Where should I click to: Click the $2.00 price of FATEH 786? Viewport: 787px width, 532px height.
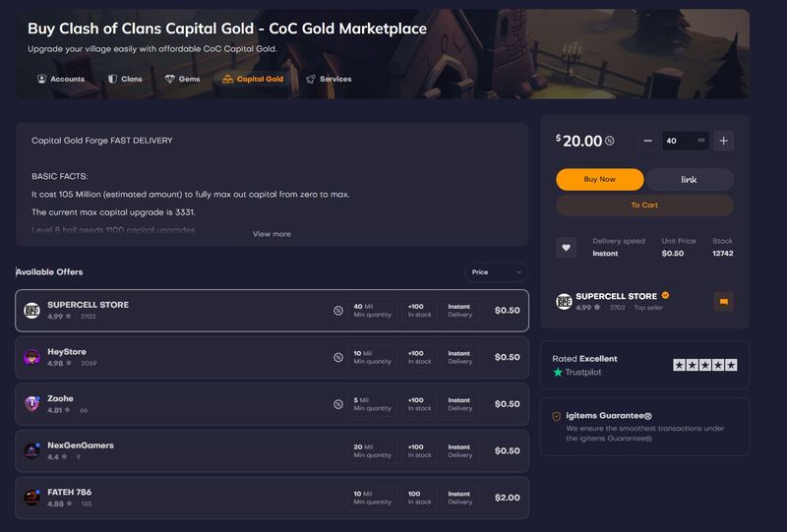[x=508, y=498]
